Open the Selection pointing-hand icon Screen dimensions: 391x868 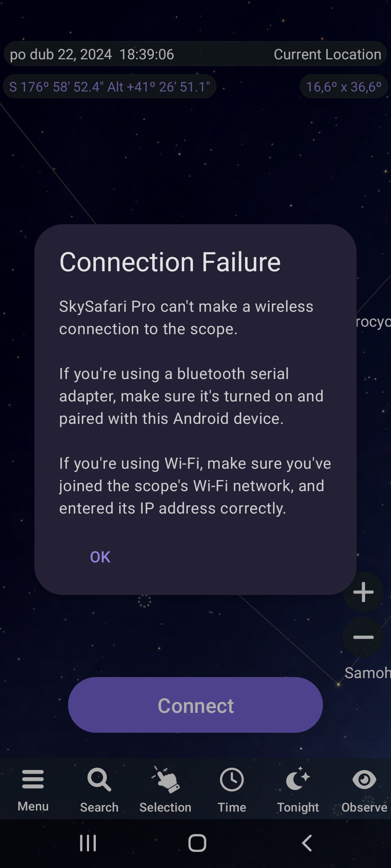pos(165,780)
